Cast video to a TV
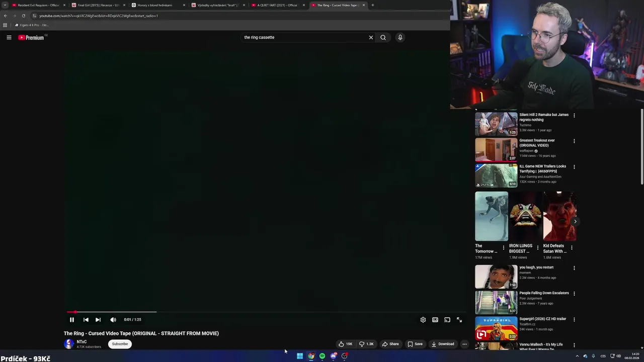 point(447,320)
